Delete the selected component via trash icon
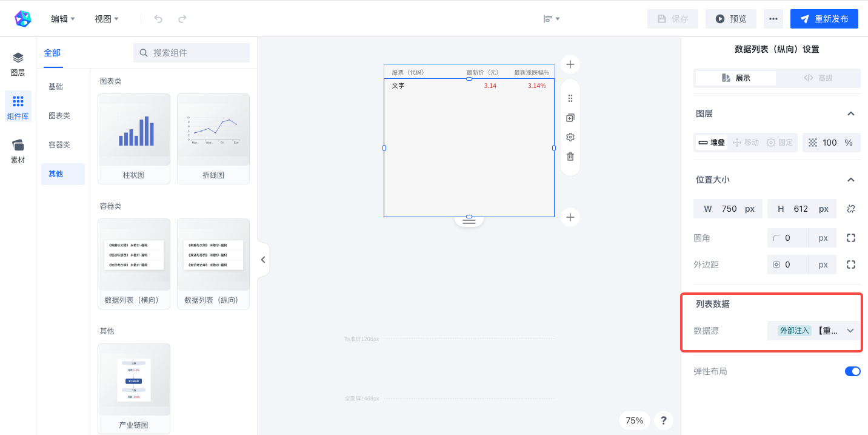868x435 pixels. (x=570, y=157)
